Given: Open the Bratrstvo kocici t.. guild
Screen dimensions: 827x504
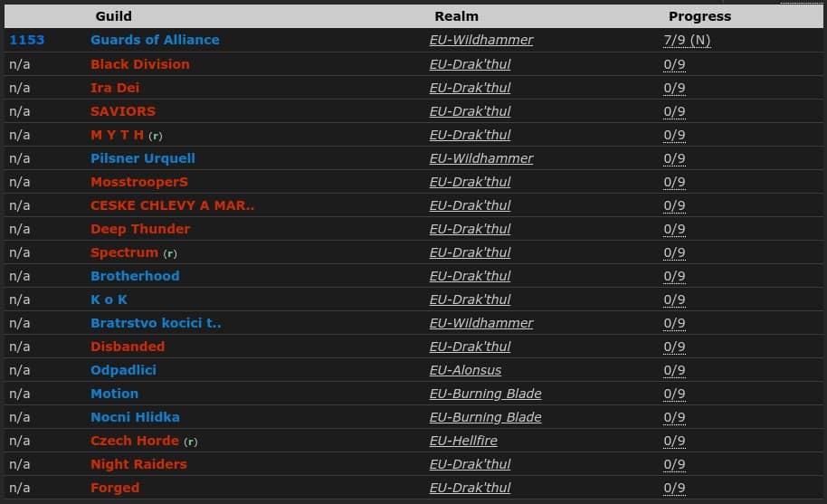Looking at the screenshot, I should pos(156,323).
